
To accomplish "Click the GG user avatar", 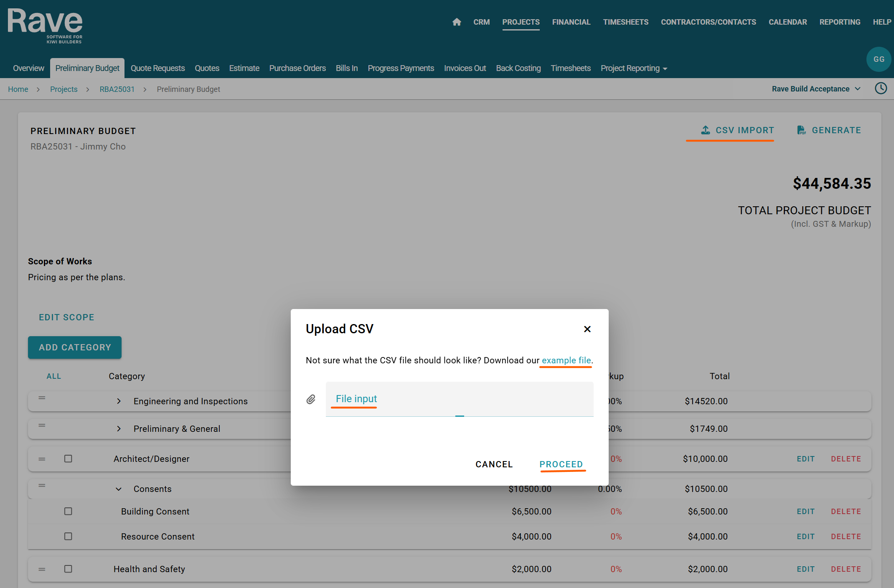I will coord(879,59).
